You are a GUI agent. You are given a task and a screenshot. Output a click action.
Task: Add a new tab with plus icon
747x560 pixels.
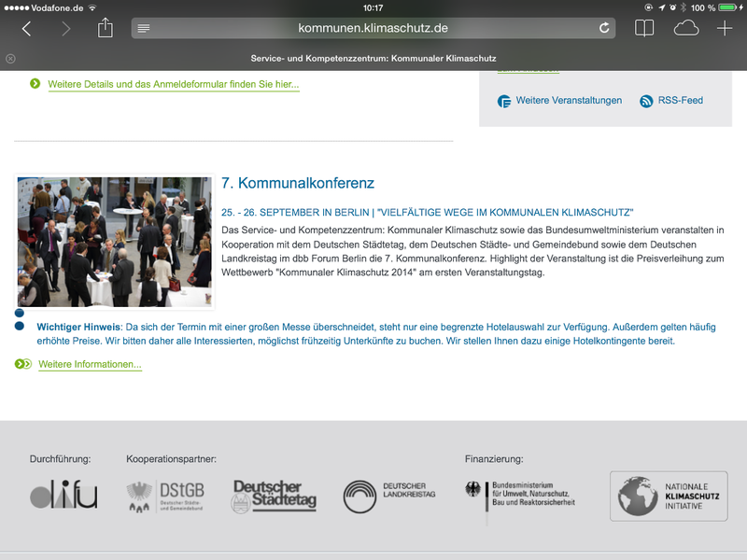[x=725, y=28]
